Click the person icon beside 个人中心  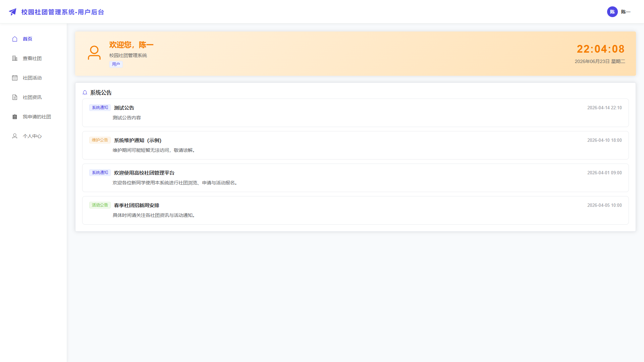15,136
